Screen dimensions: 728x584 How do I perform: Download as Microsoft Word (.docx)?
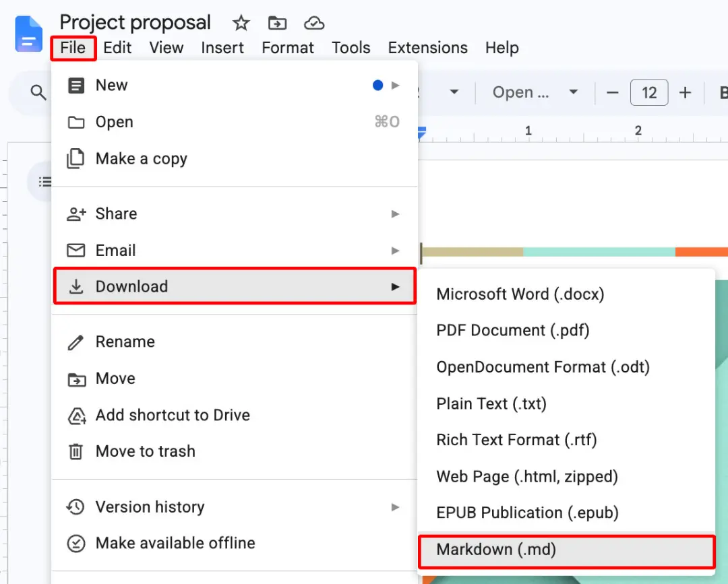tap(566, 294)
